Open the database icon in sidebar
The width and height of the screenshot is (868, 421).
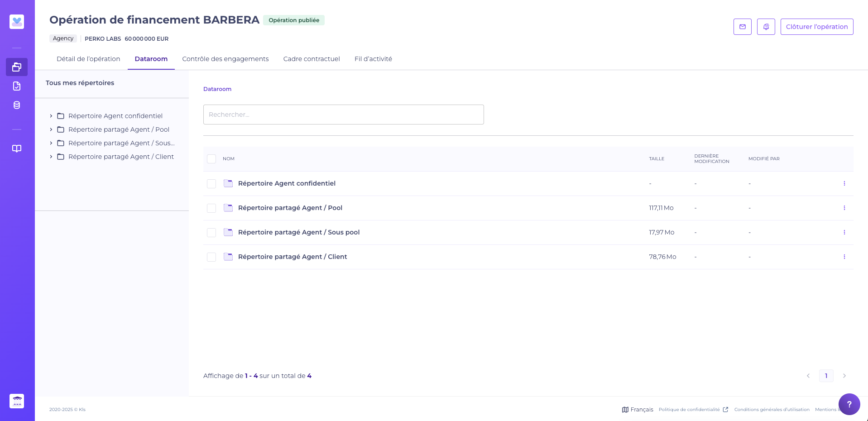click(17, 105)
